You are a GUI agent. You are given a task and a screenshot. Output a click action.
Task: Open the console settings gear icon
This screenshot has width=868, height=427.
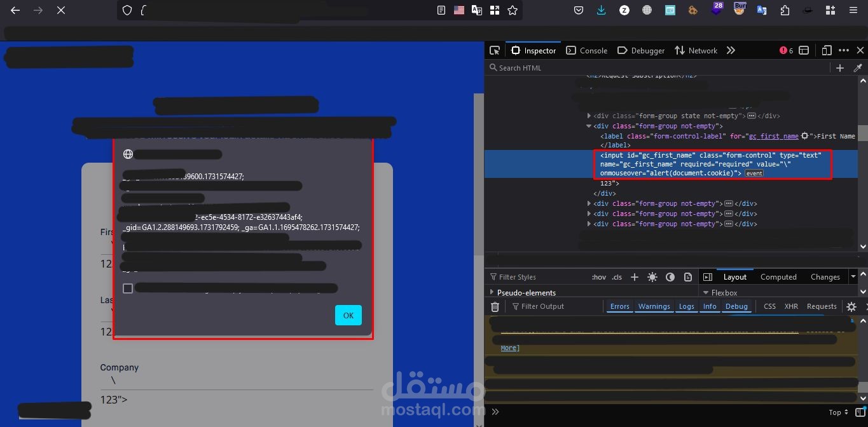[x=851, y=306]
